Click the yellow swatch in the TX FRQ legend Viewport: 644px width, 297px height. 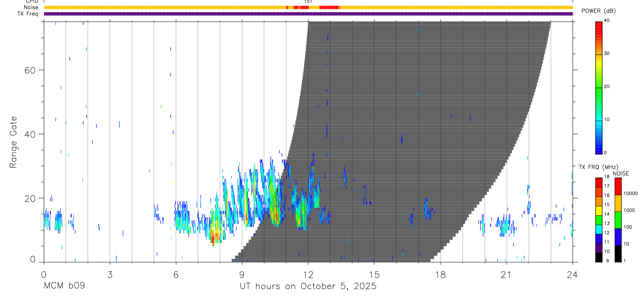599,211
